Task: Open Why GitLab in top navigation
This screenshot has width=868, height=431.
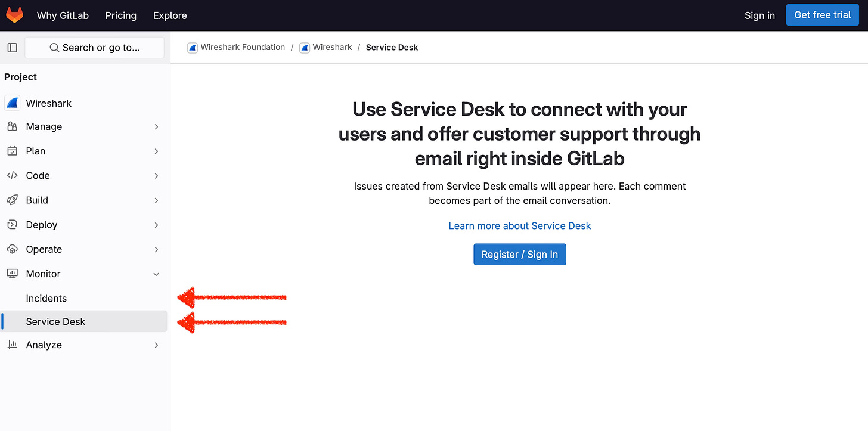Action: tap(63, 15)
